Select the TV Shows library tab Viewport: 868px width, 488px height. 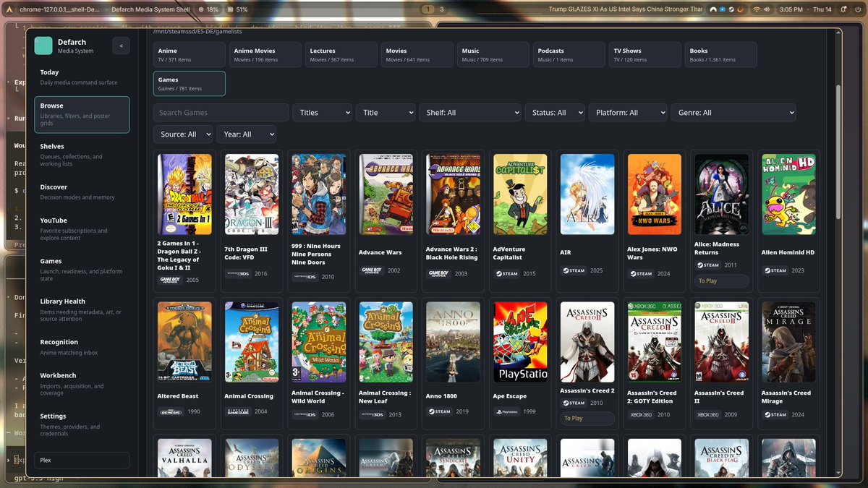pos(645,55)
